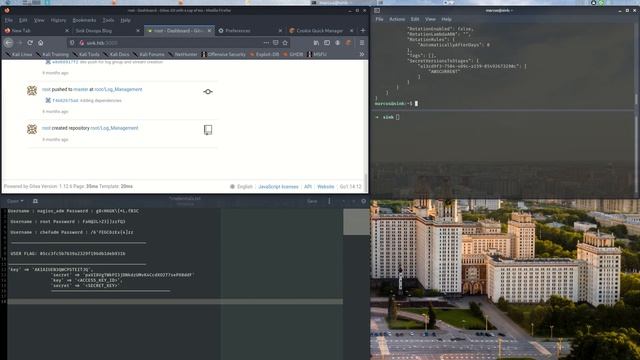This screenshot has height=360, width=640.
Task: Open new document icon in text editor
Action: coord(35,201)
